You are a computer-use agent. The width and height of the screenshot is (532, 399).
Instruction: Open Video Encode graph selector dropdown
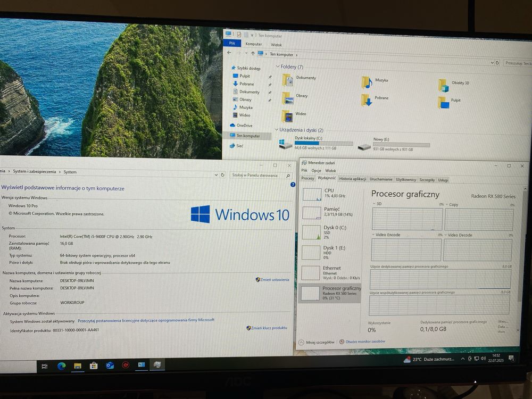(373, 235)
